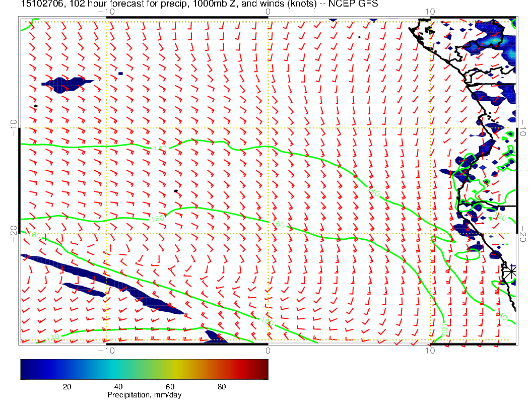Click the '0' longitude label on bottom axis
The height and width of the screenshot is (411, 532).
(x=268, y=351)
